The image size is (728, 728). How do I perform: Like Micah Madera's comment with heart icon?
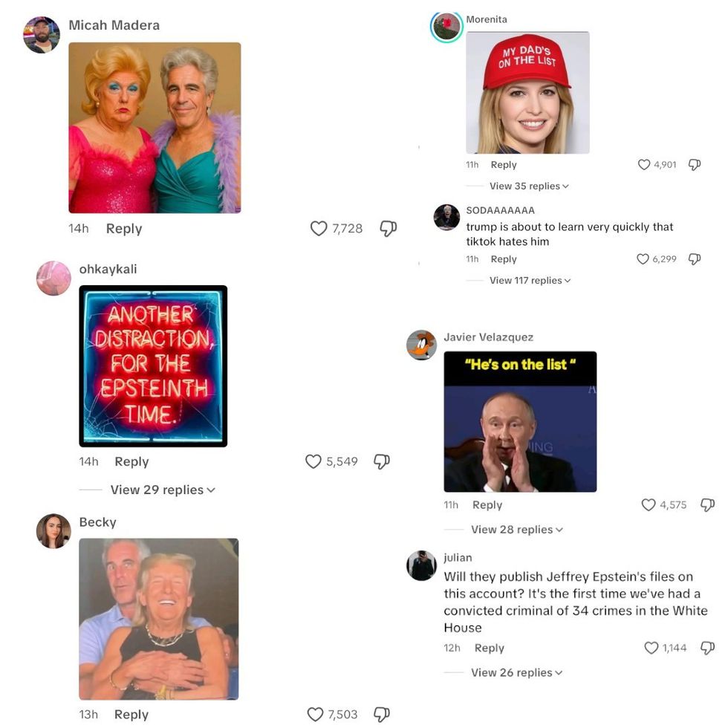[x=319, y=229]
